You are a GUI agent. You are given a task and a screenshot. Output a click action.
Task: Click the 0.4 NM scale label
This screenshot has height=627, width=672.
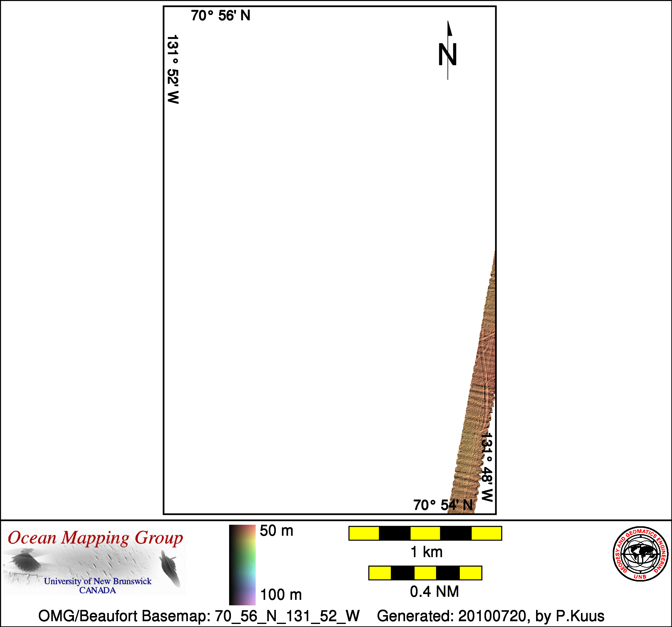tap(434, 592)
